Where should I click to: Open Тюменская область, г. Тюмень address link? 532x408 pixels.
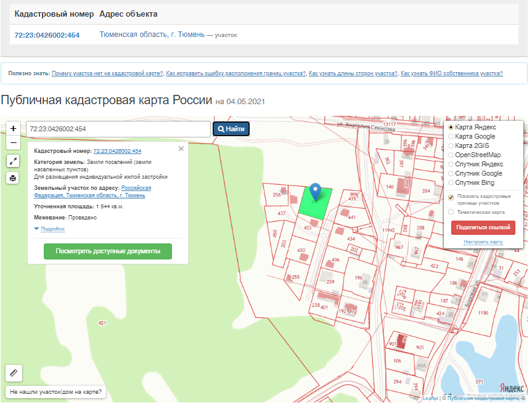click(152, 35)
